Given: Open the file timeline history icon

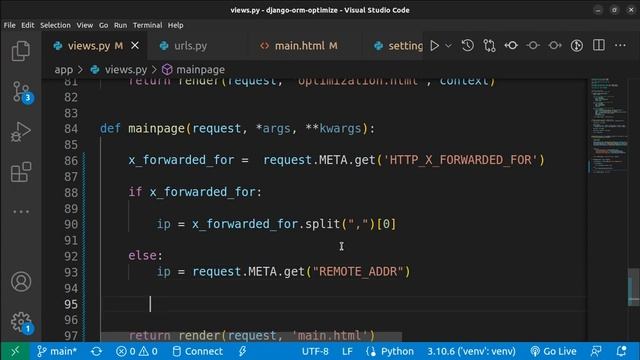Looking at the screenshot, I should tap(468, 45).
